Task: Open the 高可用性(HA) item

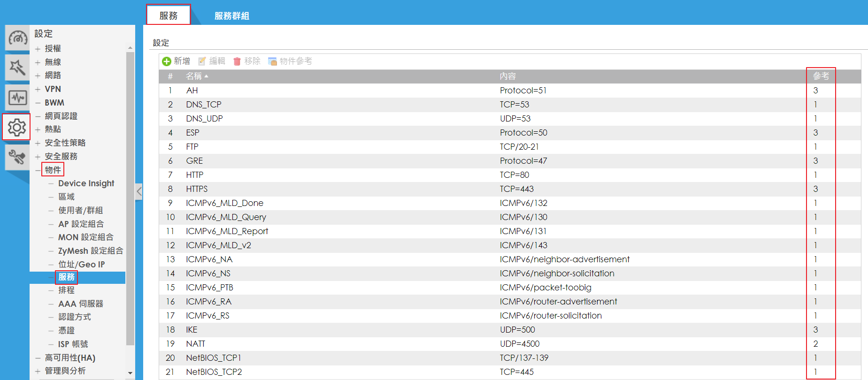Action: click(70, 358)
